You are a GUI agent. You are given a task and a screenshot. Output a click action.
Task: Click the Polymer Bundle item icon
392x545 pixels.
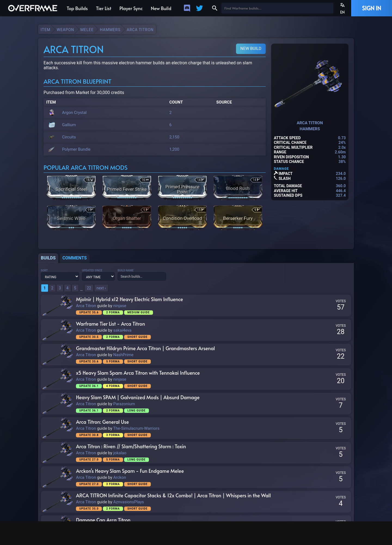[x=52, y=149]
